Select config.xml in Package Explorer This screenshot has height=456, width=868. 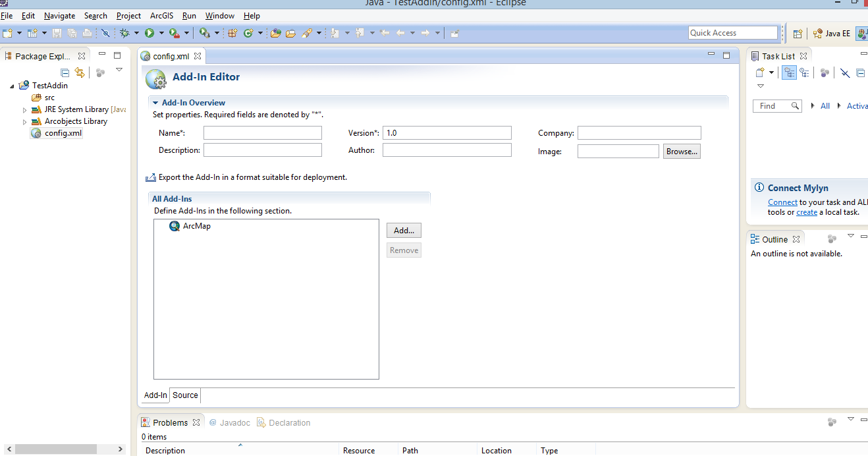pos(57,133)
